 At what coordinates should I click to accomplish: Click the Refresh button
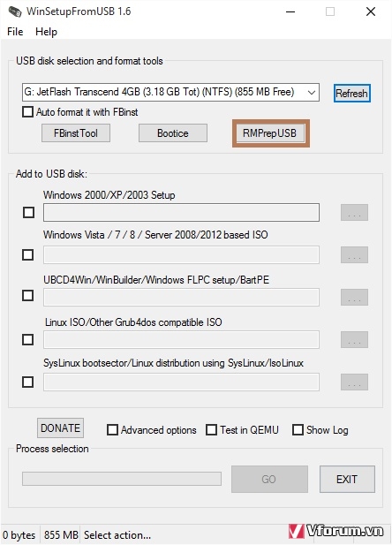click(x=351, y=93)
